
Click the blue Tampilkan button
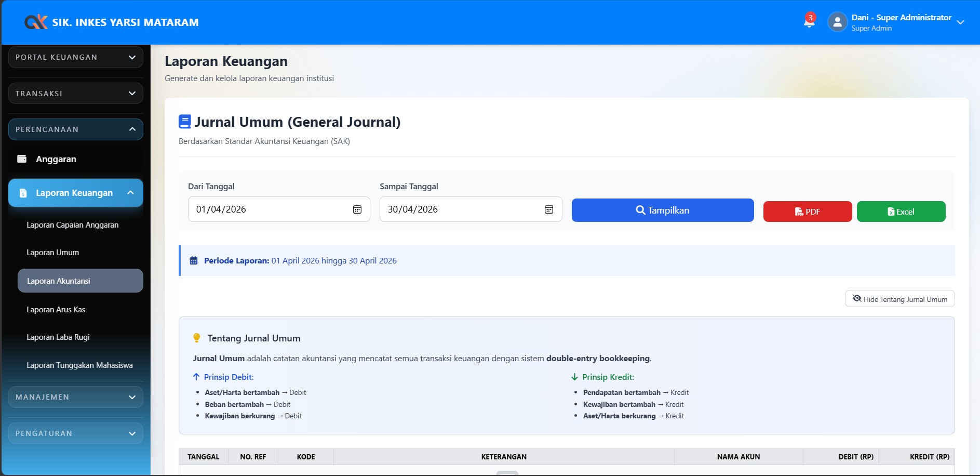click(662, 210)
